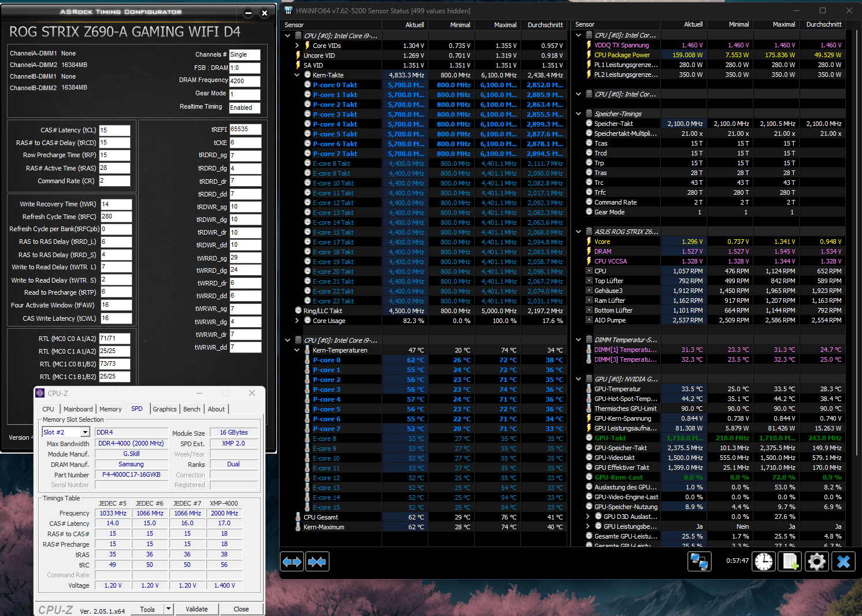Click lightning icon beside CPU Package Power

tap(589, 55)
